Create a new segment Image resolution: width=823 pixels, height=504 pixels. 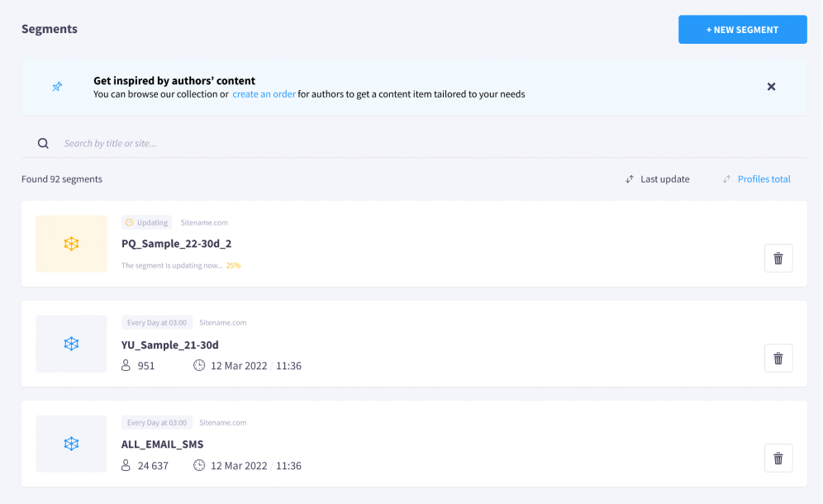click(x=742, y=30)
